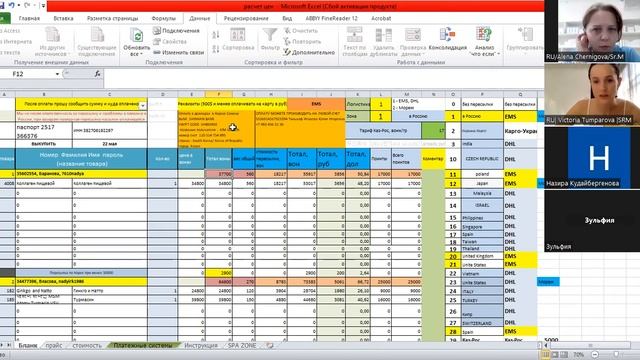Image resolution: width=640 pixels, height=360 pixels.
Task: Switch to стоимость sheet tab
Action: (87, 345)
